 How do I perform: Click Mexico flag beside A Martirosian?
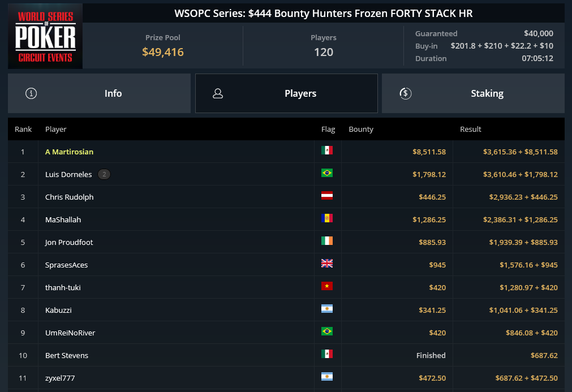[327, 150]
